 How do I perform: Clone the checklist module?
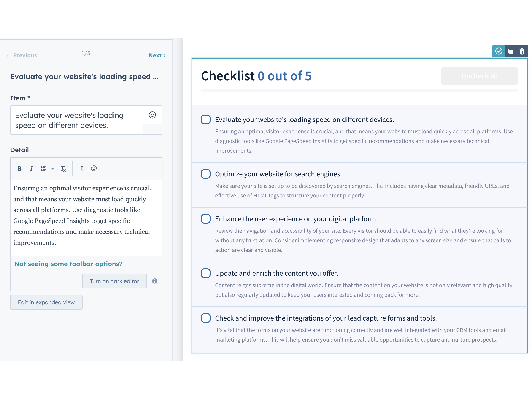pos(510,51)
